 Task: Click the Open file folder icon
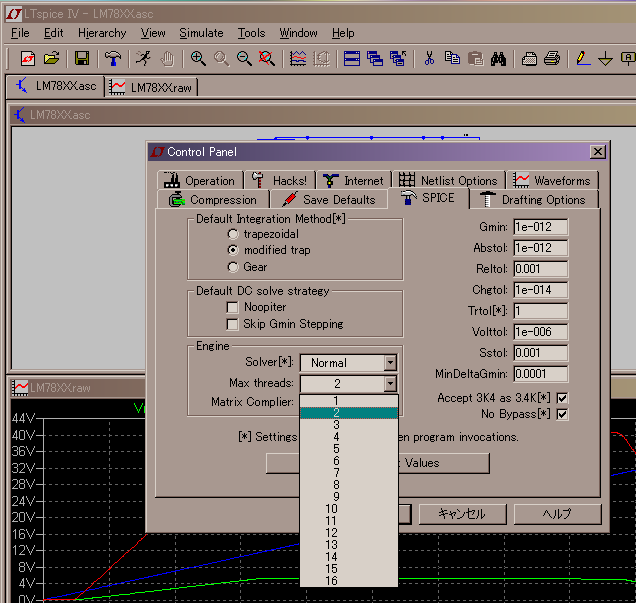[52, 59]
